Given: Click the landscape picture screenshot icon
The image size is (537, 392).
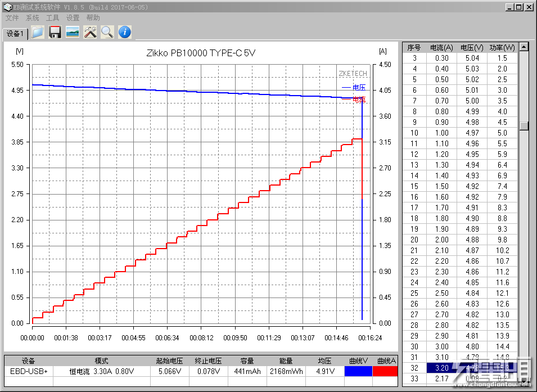Looking at the screenshot, I should 72,32.
